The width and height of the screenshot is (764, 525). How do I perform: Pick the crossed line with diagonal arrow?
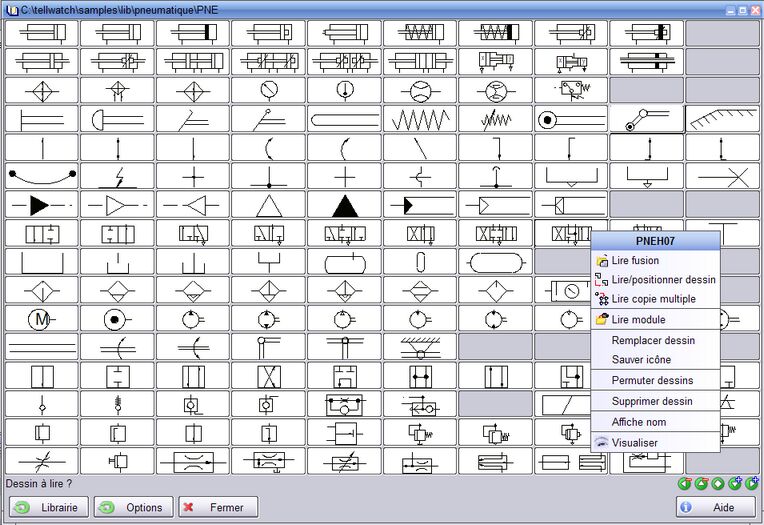pyautogui.click(x=41, y=461)
